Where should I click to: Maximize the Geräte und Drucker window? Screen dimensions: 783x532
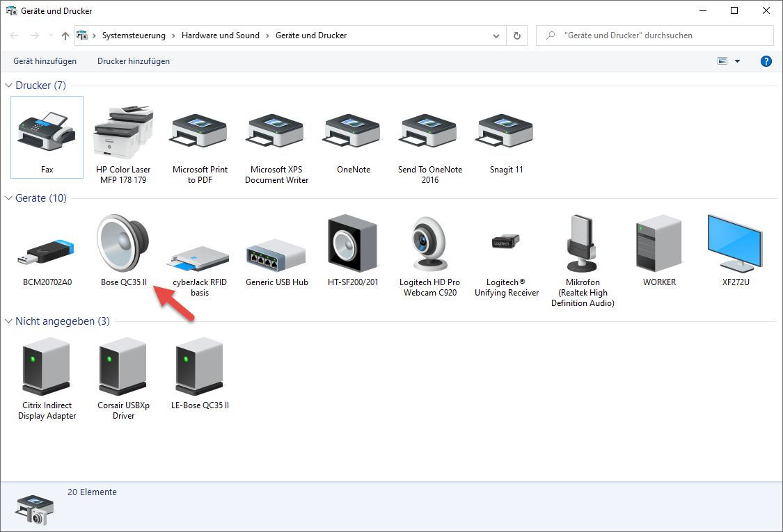tap(734, 10)
